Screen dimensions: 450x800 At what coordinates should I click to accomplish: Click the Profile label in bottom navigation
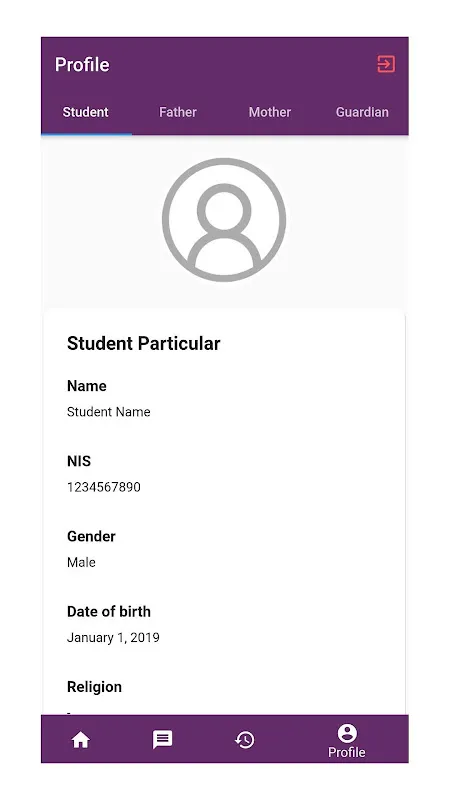click(346, 752)
